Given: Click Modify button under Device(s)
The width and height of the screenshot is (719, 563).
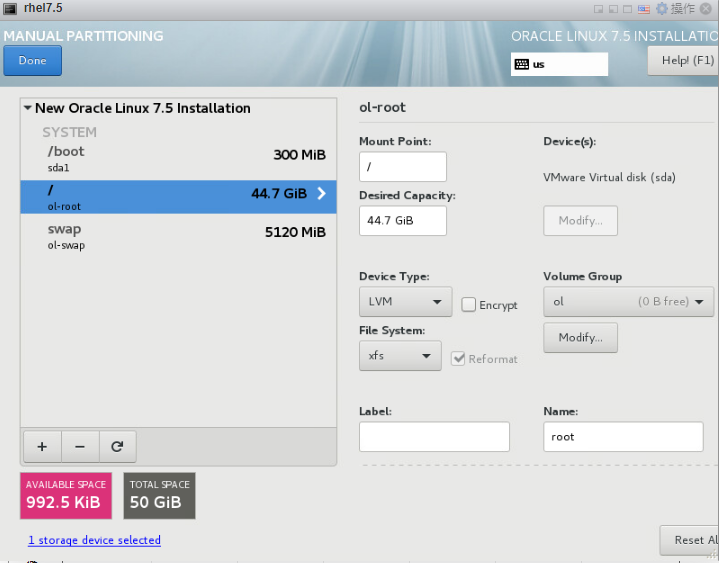Looking at the screenshot, I should [581, 221].
